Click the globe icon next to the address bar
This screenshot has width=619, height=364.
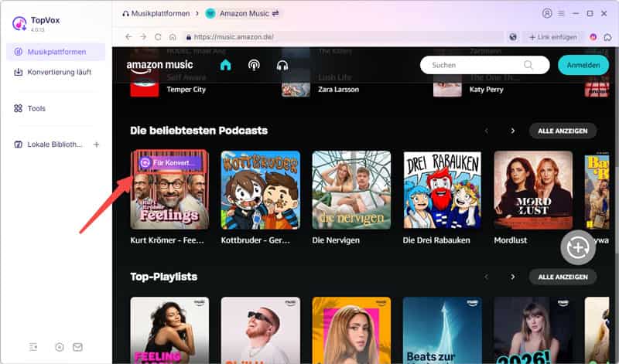(x=513, y=37)
